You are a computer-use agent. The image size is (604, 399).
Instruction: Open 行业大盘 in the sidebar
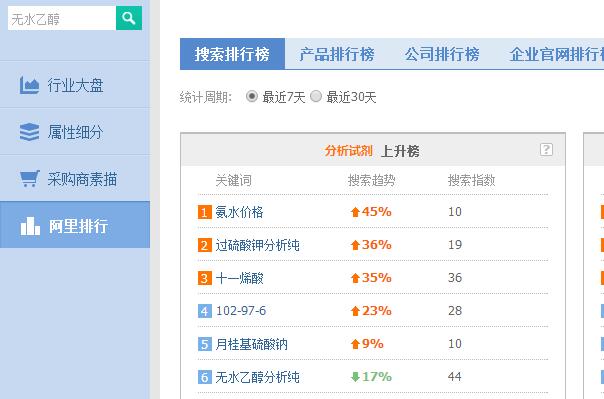tap(75, 85)
